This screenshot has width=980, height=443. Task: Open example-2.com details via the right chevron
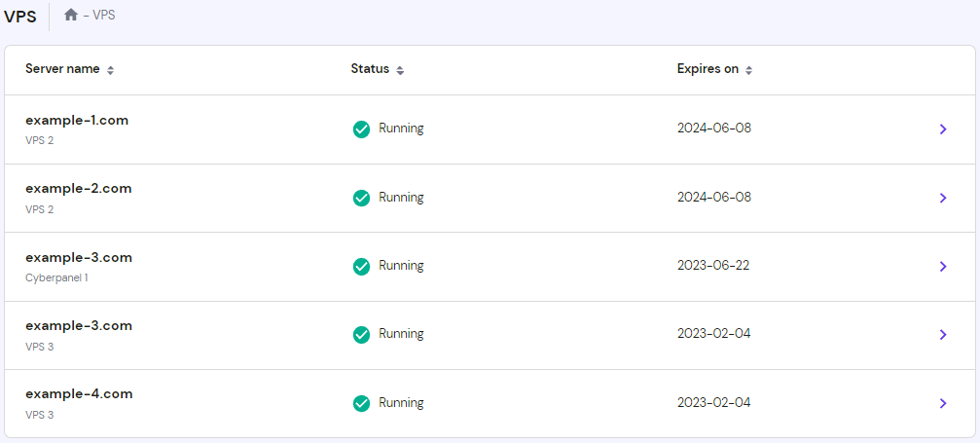point(942,198)
